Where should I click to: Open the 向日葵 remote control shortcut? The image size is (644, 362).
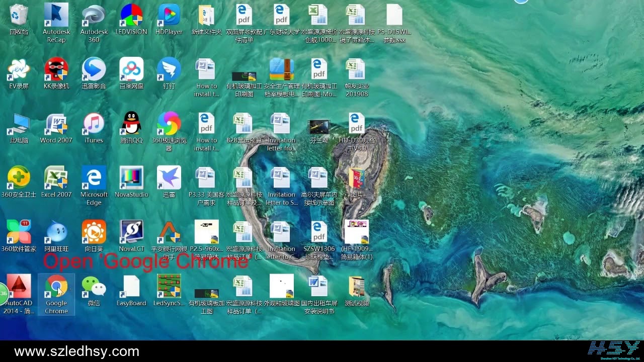click(94, 237)
